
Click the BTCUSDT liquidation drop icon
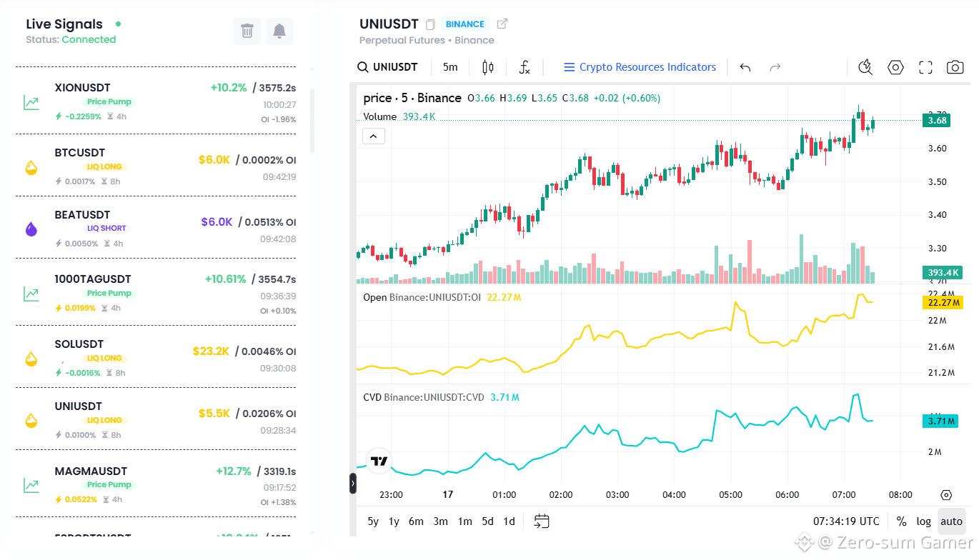tap(31, 168)
